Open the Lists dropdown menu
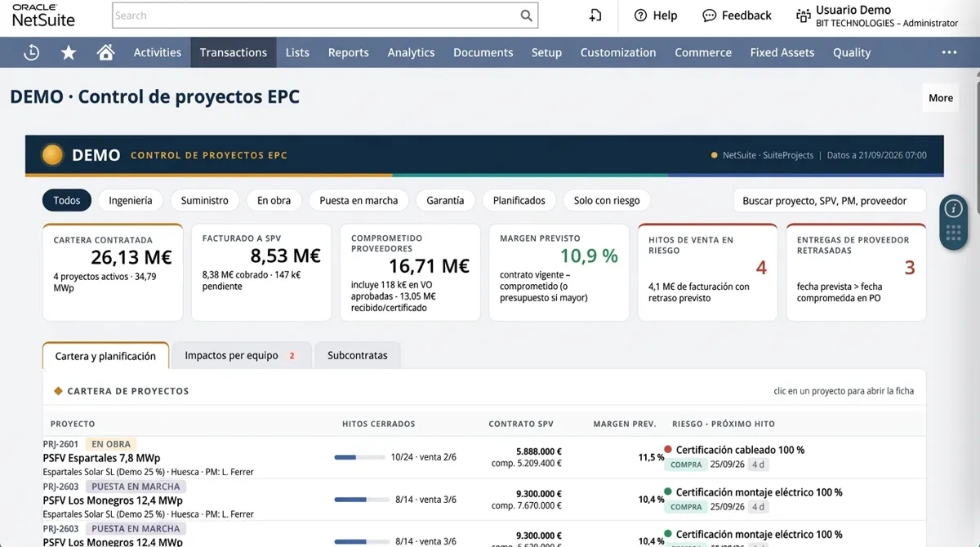 (297, 52)
